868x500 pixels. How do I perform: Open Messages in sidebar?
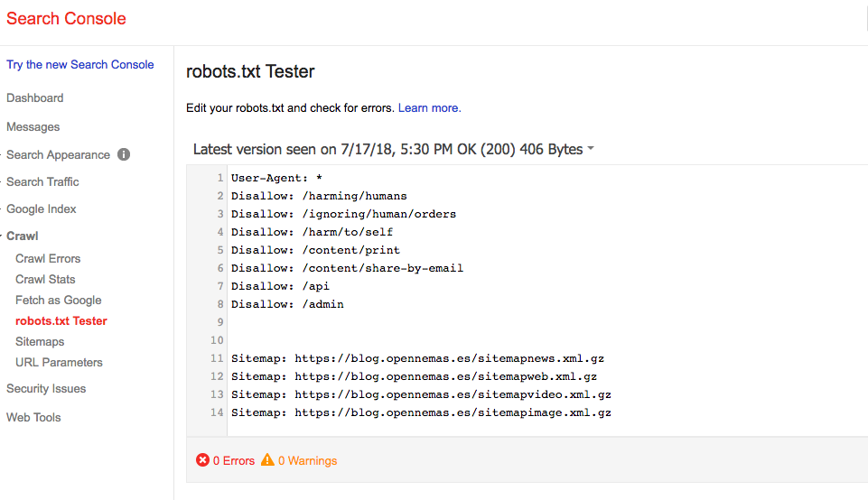(x=33, y=126)
